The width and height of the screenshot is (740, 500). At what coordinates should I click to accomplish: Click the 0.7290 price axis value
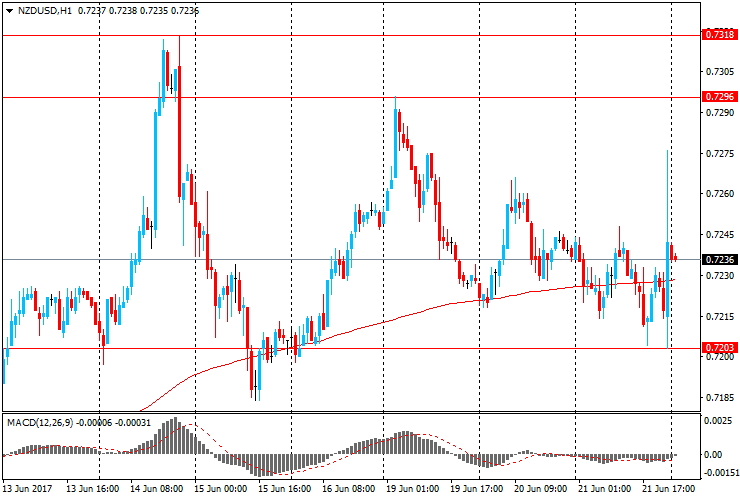[x=720, y=112]
